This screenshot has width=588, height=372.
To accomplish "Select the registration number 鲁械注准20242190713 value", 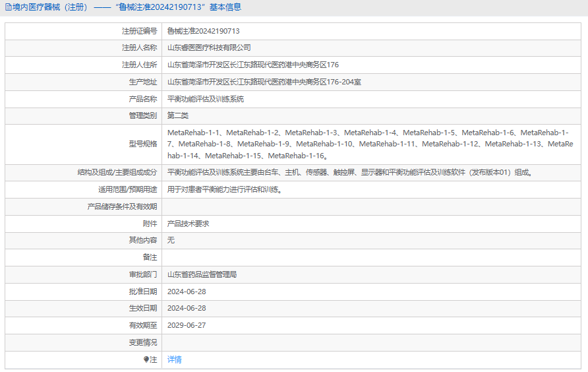I will pos(203,31).
